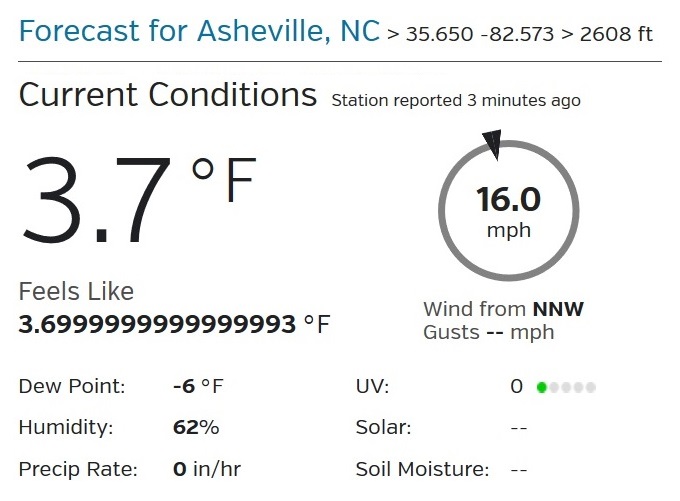Click the Current Conditions heading

[x=167, y=95]
